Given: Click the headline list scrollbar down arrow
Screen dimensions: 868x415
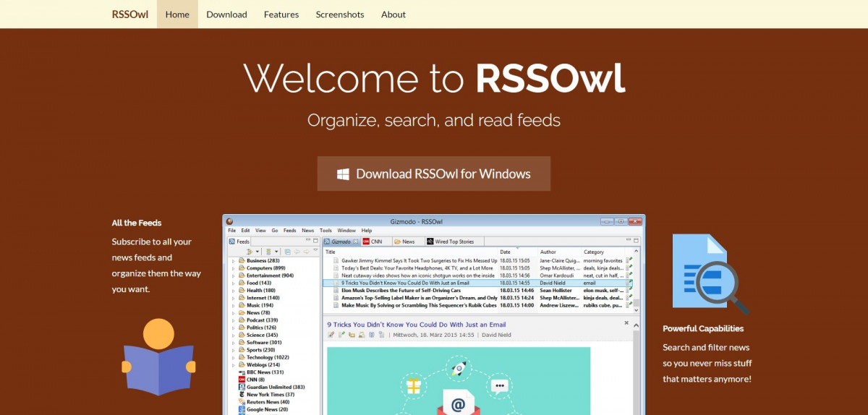Looking at the screenshot, I should [x=636, y=310].
